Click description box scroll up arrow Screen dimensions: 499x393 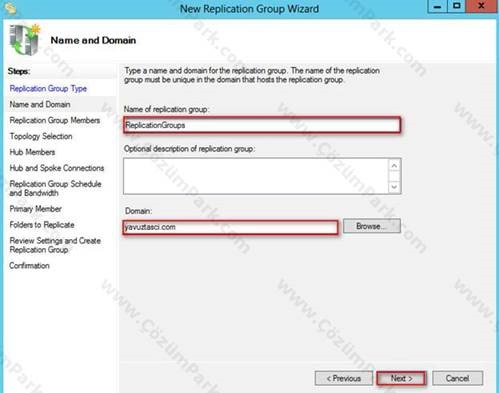394,165
